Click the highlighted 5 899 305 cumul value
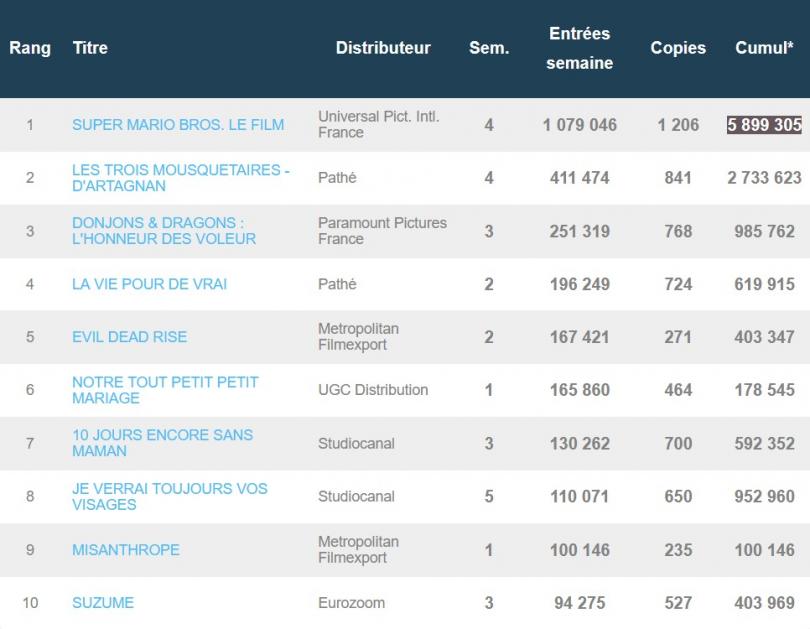810x629 pixels. point(764,124)
